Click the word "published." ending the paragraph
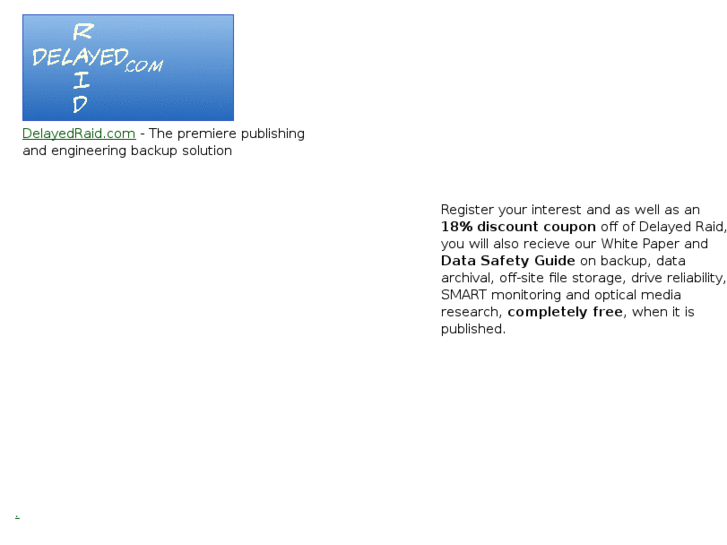 click(x=473, y=329)
